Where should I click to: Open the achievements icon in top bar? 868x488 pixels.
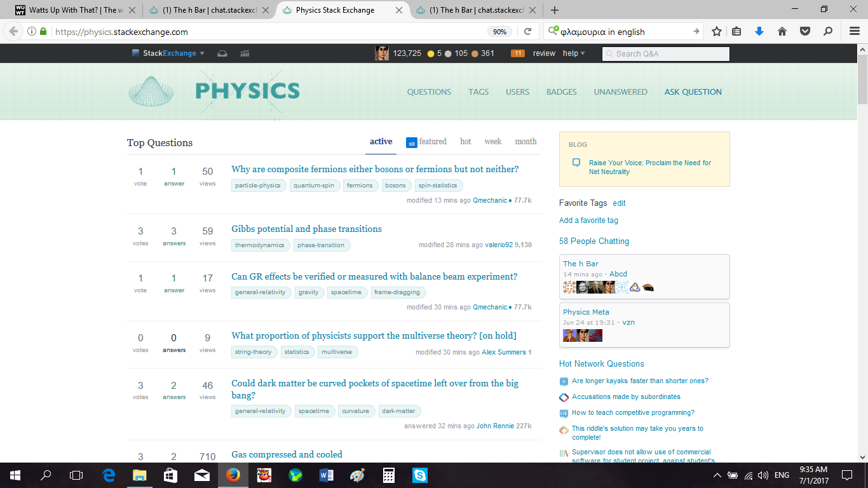click(245, 53)
